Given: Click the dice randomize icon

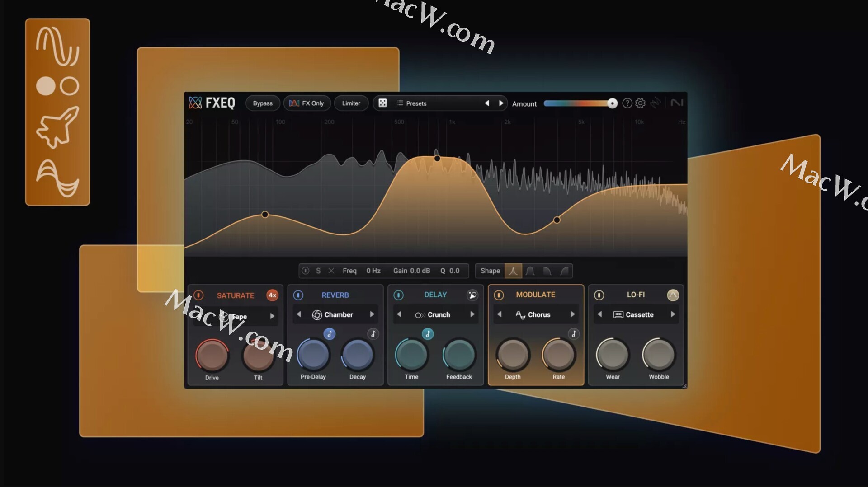Looking at the screenshot, I should [382, 103].
